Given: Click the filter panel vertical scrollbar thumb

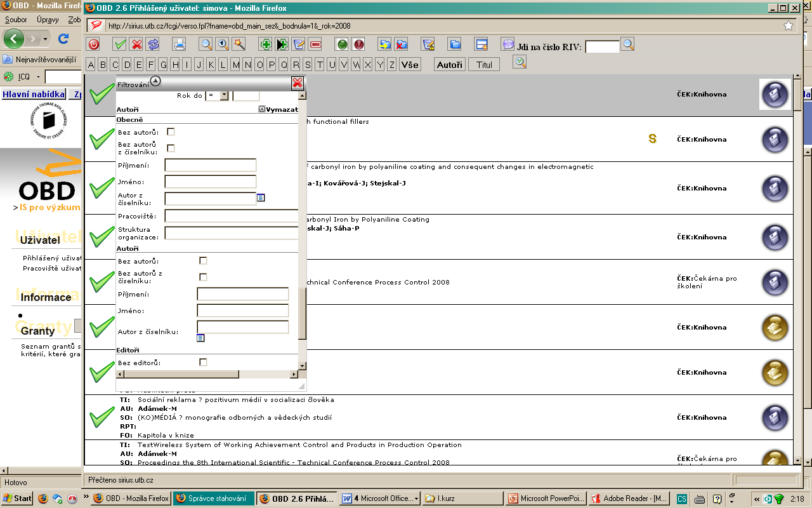Looking at the screenshot, I should [302, 314].
